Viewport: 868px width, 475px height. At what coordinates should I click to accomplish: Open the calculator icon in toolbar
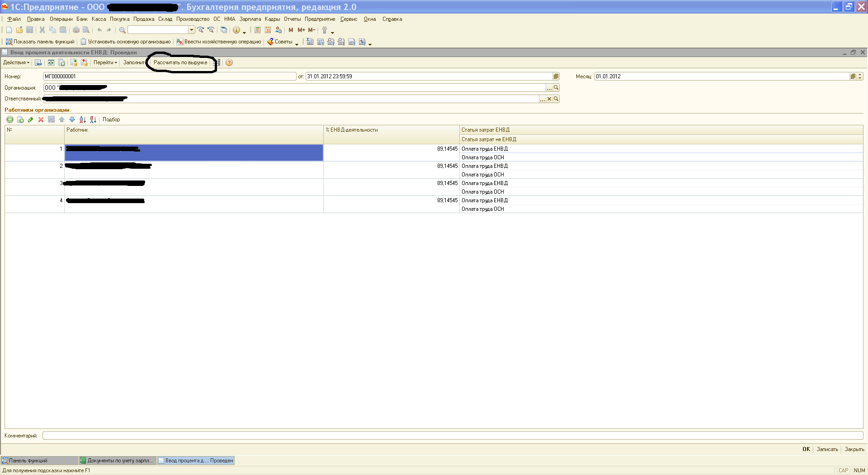pos(257,30)
